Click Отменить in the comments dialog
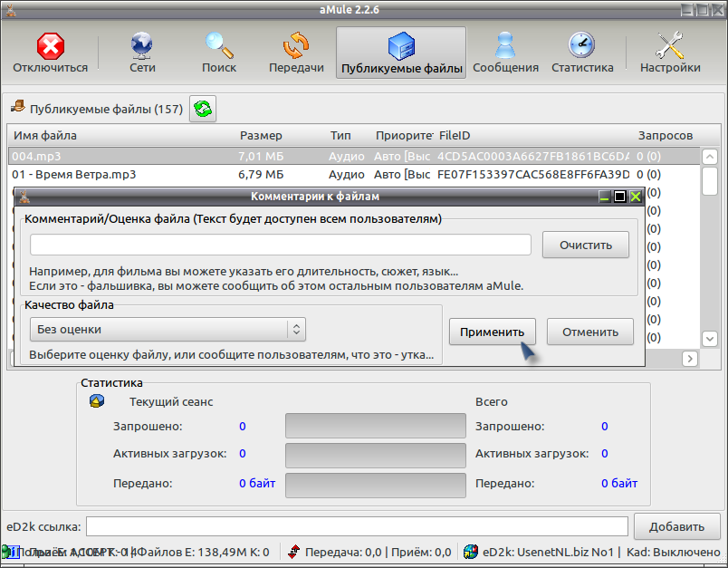Image resolution: width=728 pixels, height=568 pixels. click(x=590, y=332)
